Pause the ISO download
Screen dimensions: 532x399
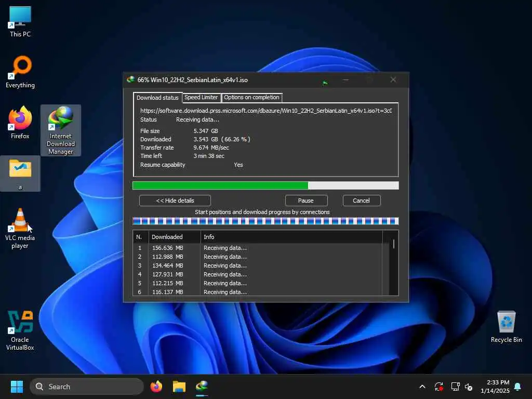(x=306, y=201)
